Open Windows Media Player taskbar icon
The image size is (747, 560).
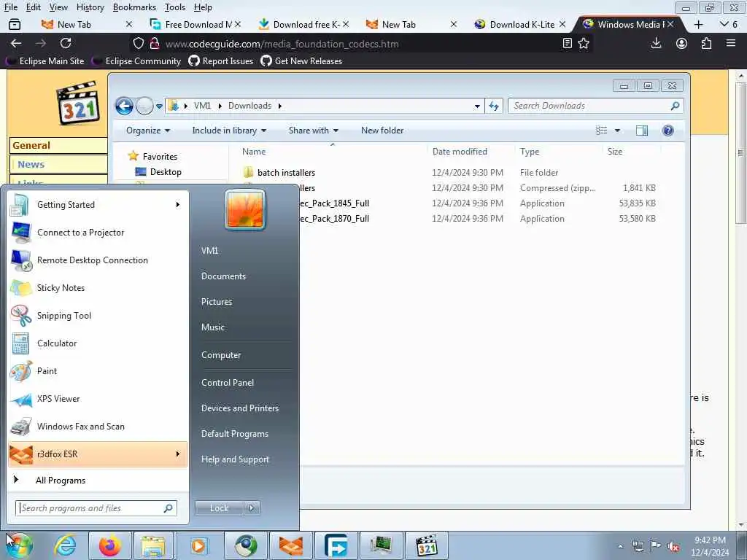(x=198, y=545)
